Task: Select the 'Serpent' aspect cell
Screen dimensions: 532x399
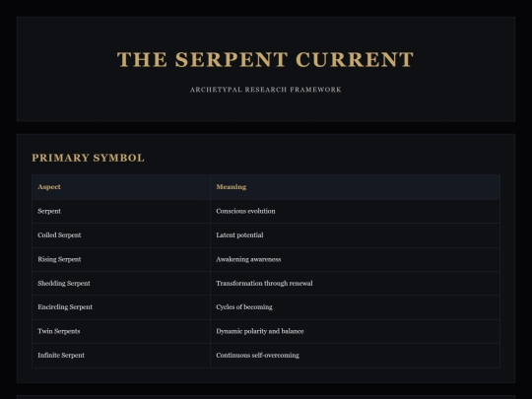Action: click(x=121, y=211)
